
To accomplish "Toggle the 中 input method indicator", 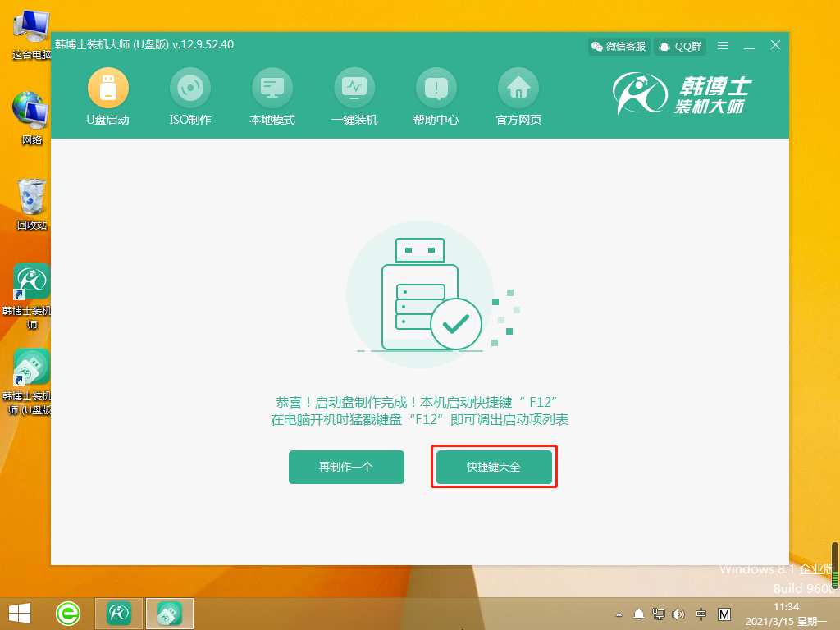I will pos(701,613).
